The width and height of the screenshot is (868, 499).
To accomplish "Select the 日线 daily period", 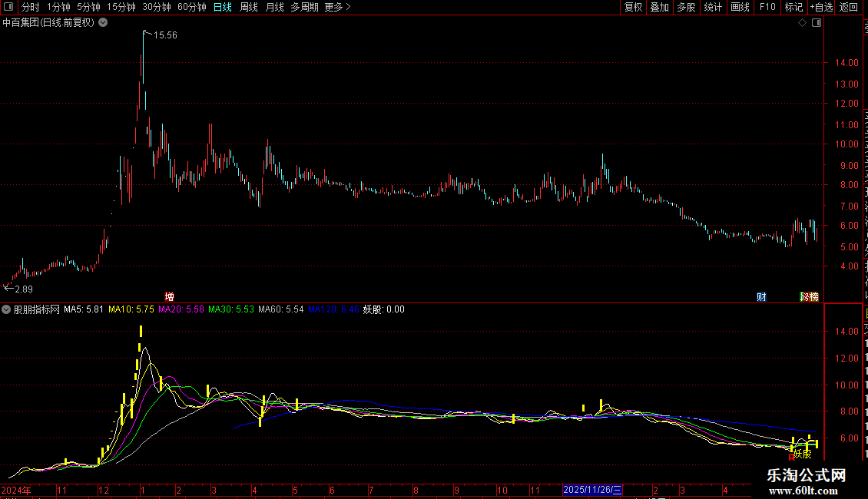I will coord(223,7).
